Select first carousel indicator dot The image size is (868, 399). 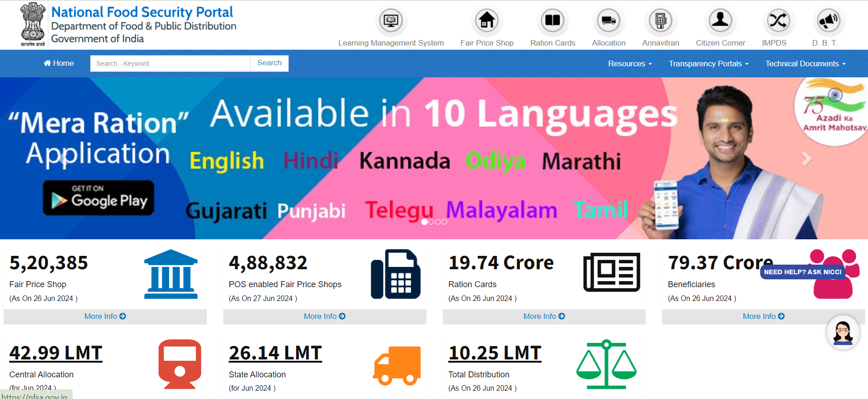(x=424, y=222)
